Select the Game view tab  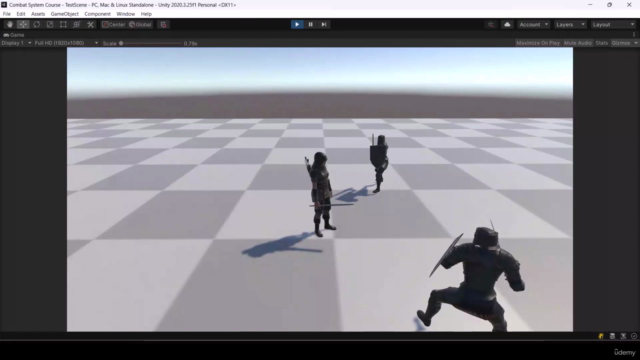pos(14,35)
